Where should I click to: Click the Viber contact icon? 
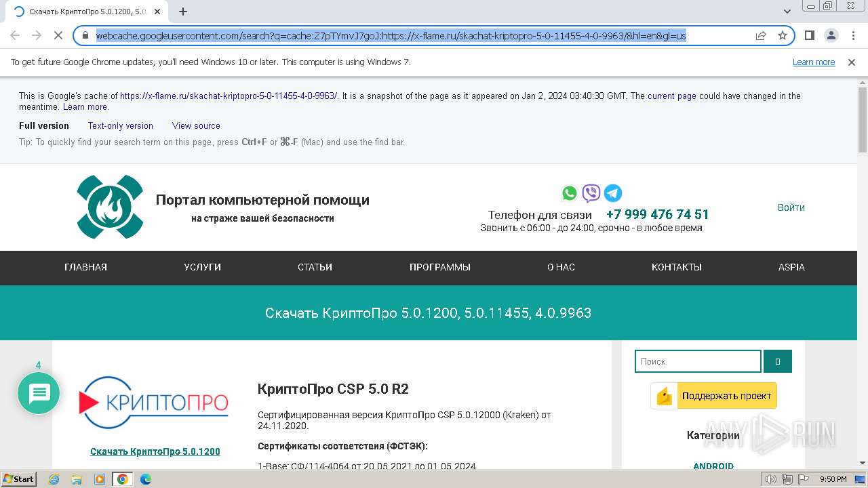pos(591,193)
